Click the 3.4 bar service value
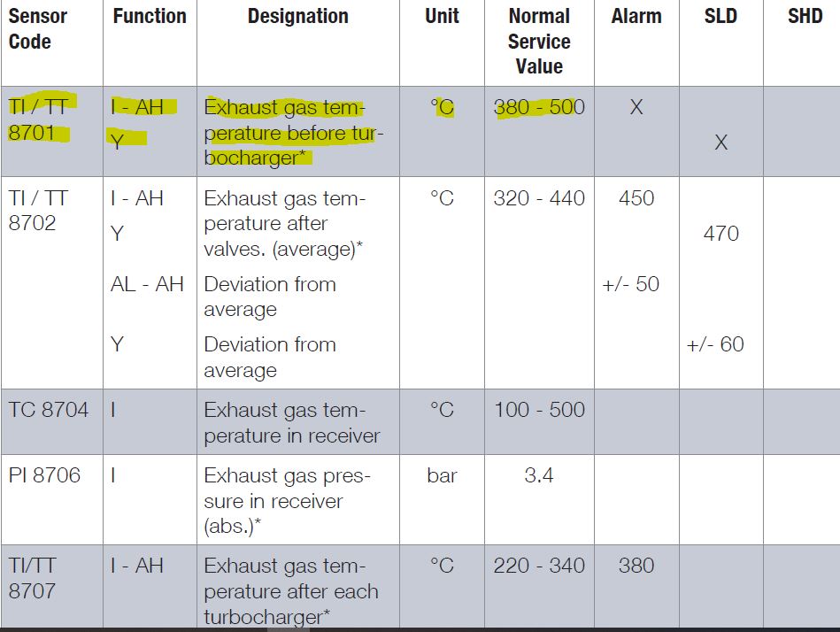The width and height of the screenshot is (840, 632). 538,475
